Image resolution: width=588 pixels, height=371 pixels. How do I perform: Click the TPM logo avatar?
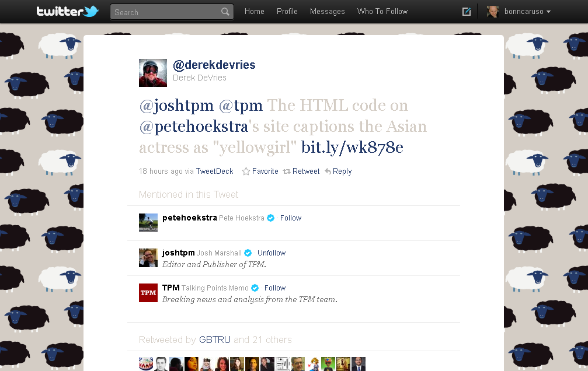click(148, 292)
